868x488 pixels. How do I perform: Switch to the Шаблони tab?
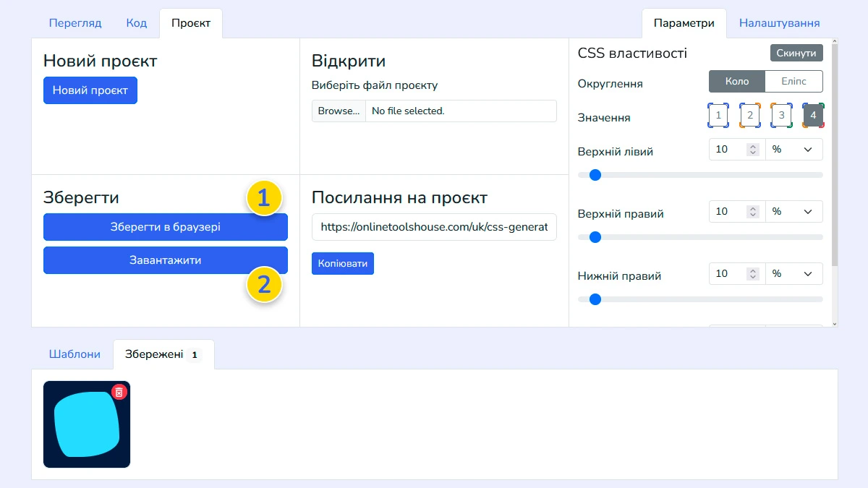click(x=75, y=354)
